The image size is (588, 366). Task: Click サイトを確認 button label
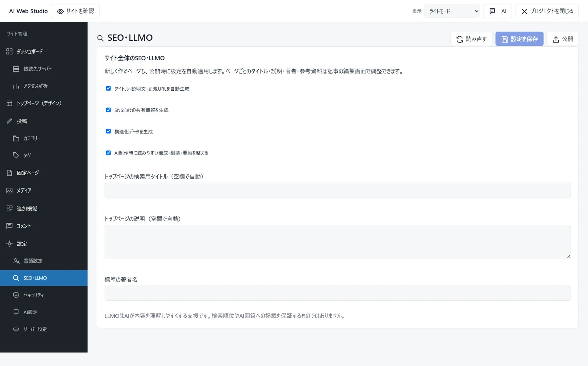80,11
